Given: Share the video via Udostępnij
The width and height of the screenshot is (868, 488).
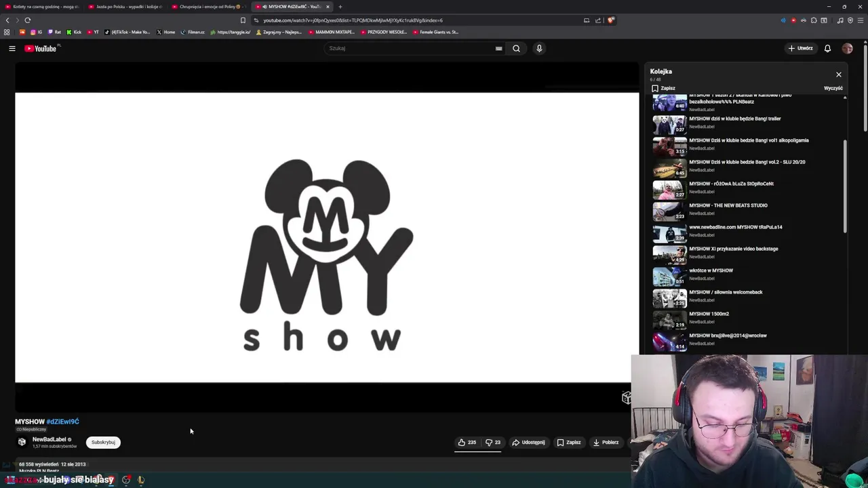Looking at the screenshot, I should coord(528,442).
